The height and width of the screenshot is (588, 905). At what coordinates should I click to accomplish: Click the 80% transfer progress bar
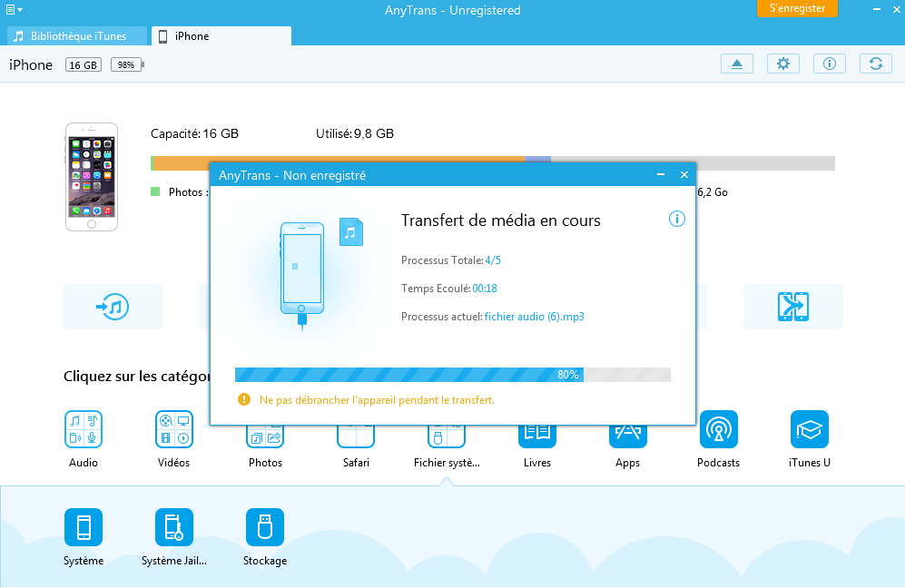point(452,375)
